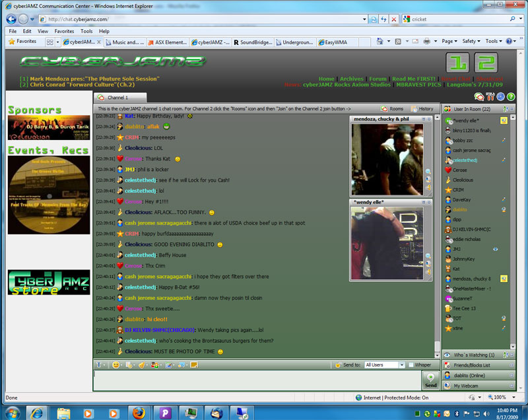Open chat History
Viewport: 528px width, 420px height.
(422, 109)
